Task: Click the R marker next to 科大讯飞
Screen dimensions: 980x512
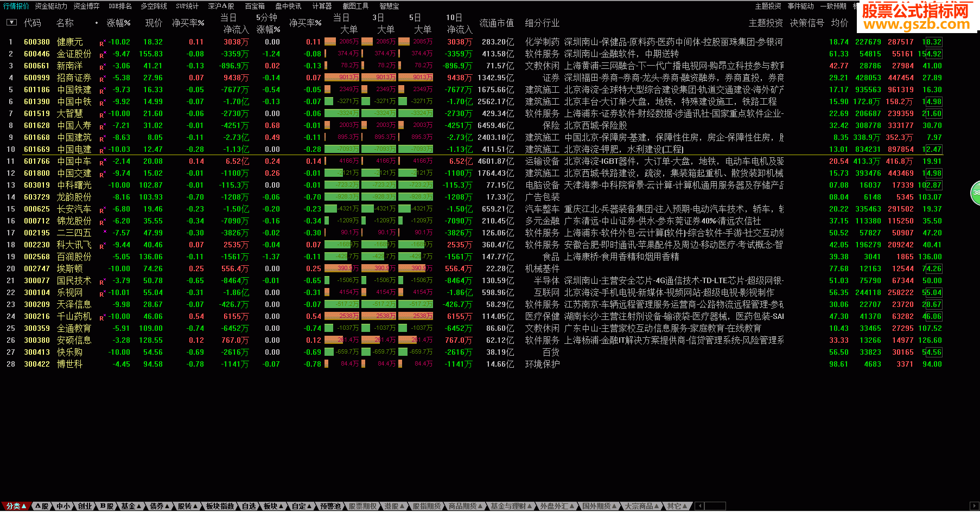Action: point(102,246)
